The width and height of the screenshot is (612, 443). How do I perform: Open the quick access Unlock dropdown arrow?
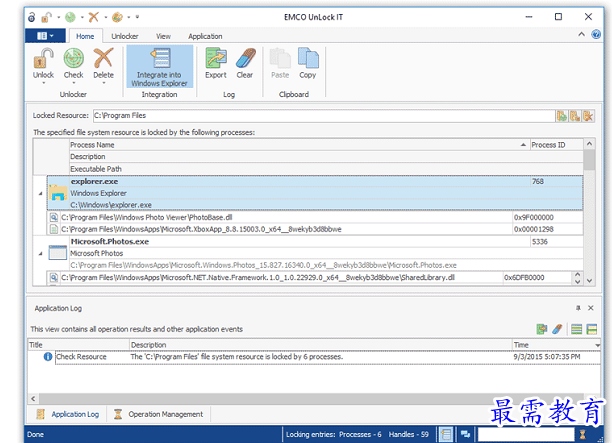pos(59,17)
